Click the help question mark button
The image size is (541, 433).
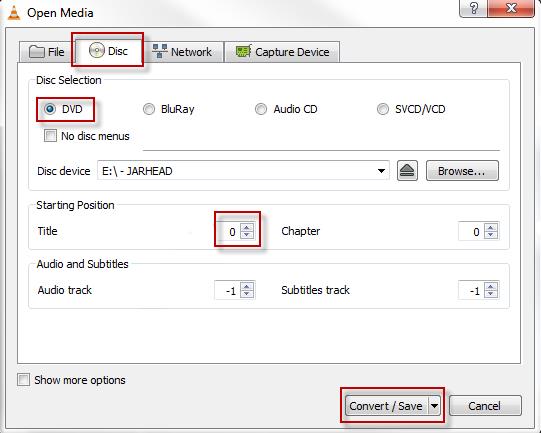pos(474,8)
